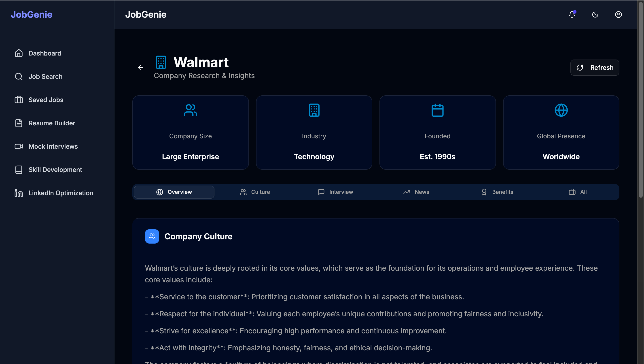Image resolution: width=644 pixels, height=364 pixels.
Task: Open the notifications bell
Action: click(x=572, y=15)
